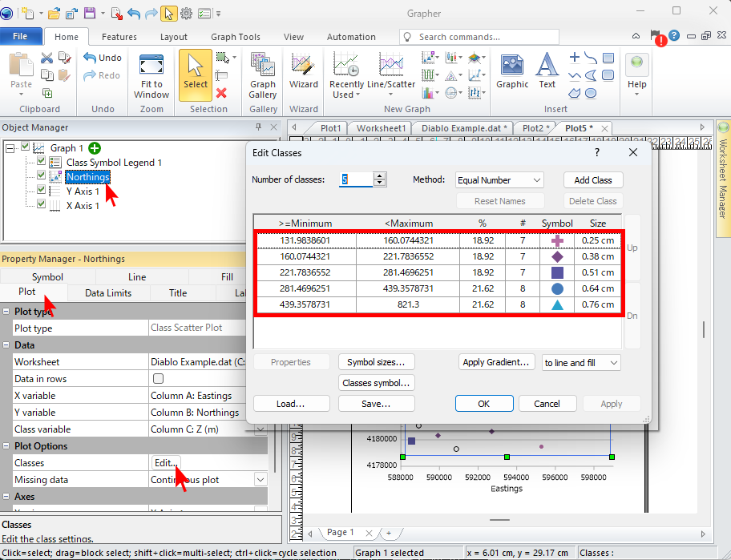Open the Diablo Example.dat document tab
Image resolution: width=731 pixels, height=560 pixels.
pos(464,128)
